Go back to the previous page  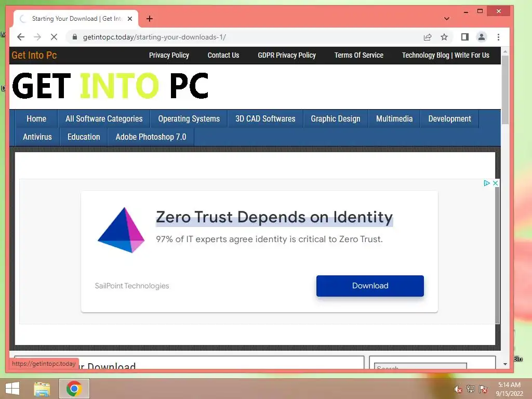click(x=21, y=37)
